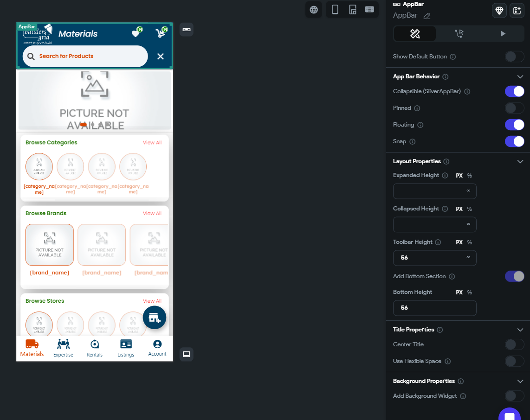Disable the Floating behavior toggle

(x=514, y=125)
